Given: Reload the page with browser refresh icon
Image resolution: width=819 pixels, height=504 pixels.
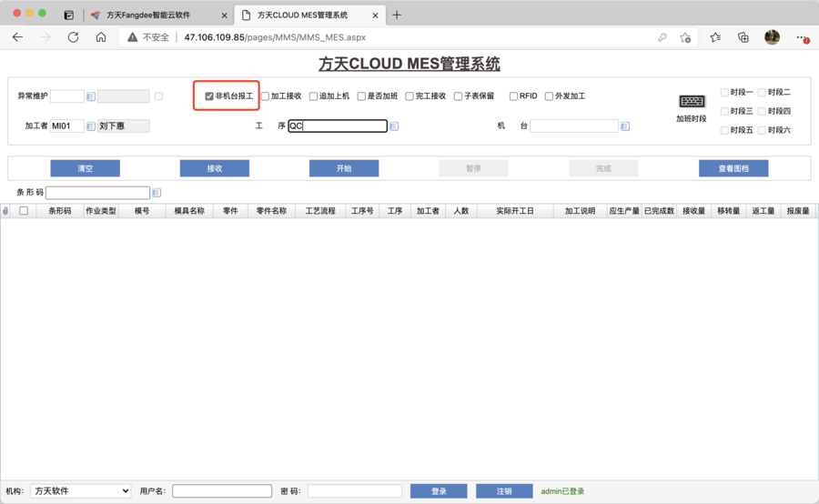Looking at the screenshot, I should (x=74, y=37).
